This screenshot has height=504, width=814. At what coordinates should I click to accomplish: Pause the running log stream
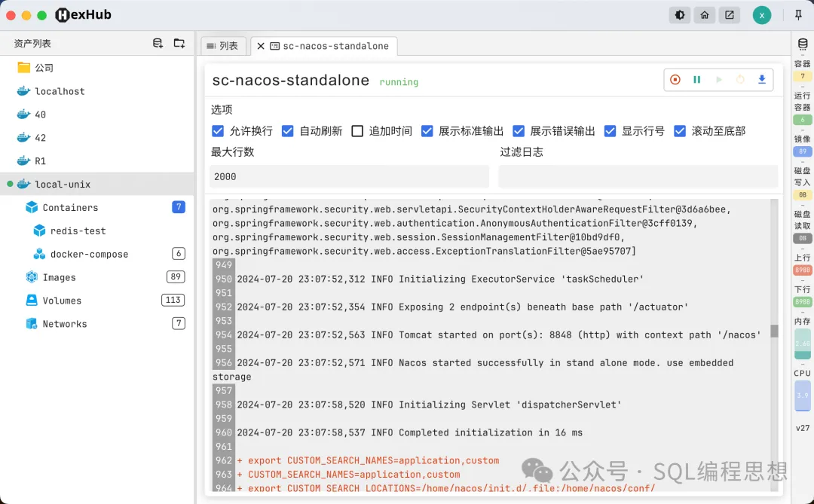[697, 80]
